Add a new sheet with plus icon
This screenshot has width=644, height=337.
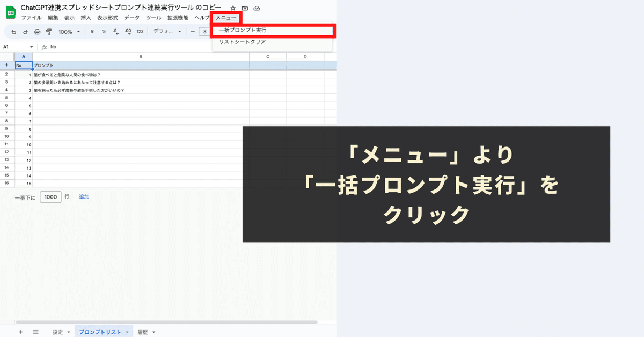21,332
